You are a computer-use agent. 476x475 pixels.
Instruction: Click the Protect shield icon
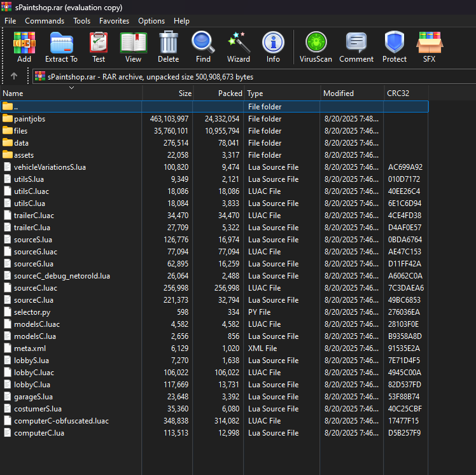pos(395,42)
